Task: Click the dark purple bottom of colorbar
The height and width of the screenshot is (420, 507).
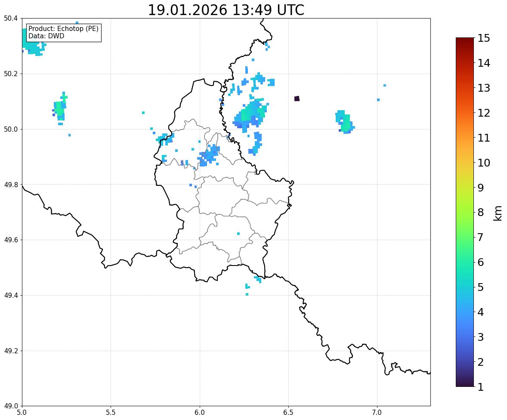Action: (x=465, y=384)
